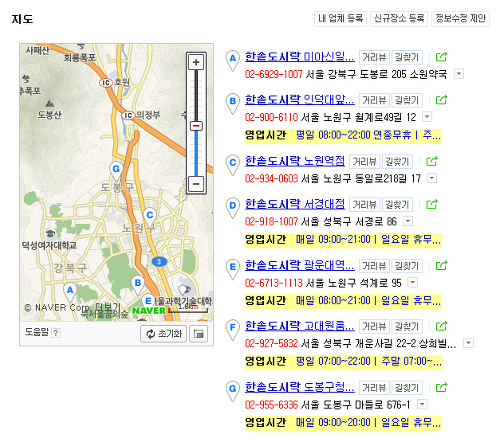
Task: Click map marker A near 강북구
Action: [x=70, y=292]
